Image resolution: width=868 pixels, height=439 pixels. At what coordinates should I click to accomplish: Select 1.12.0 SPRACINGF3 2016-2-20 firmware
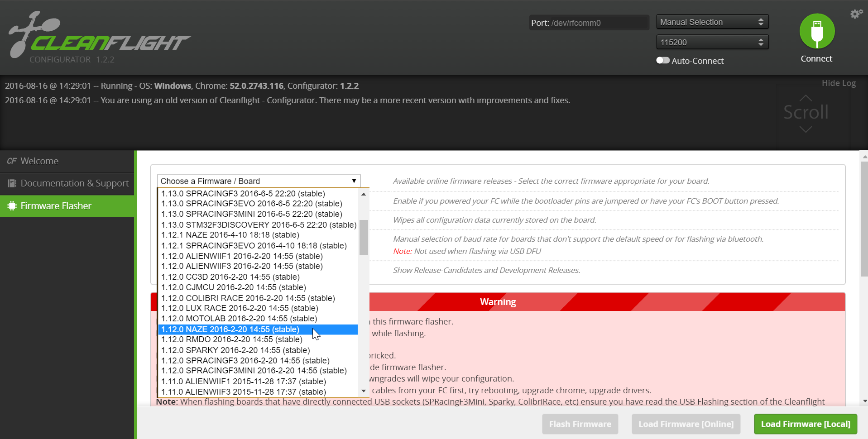258,361
